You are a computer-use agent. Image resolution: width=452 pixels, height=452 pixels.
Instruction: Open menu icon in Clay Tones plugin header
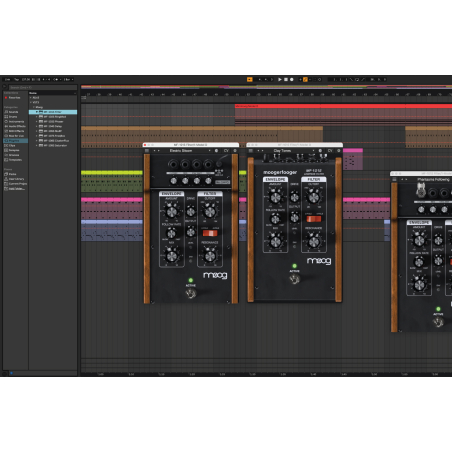coord(250,151)
